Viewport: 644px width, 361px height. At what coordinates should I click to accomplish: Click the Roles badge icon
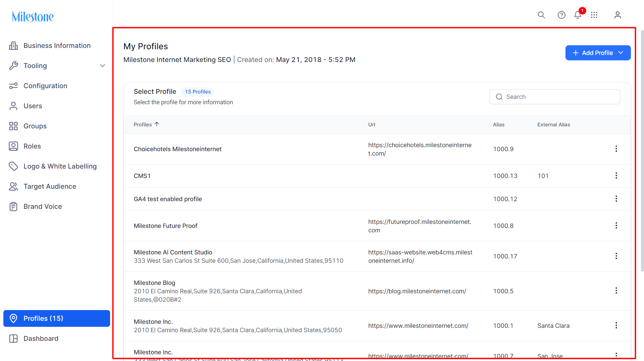(13, 146)
